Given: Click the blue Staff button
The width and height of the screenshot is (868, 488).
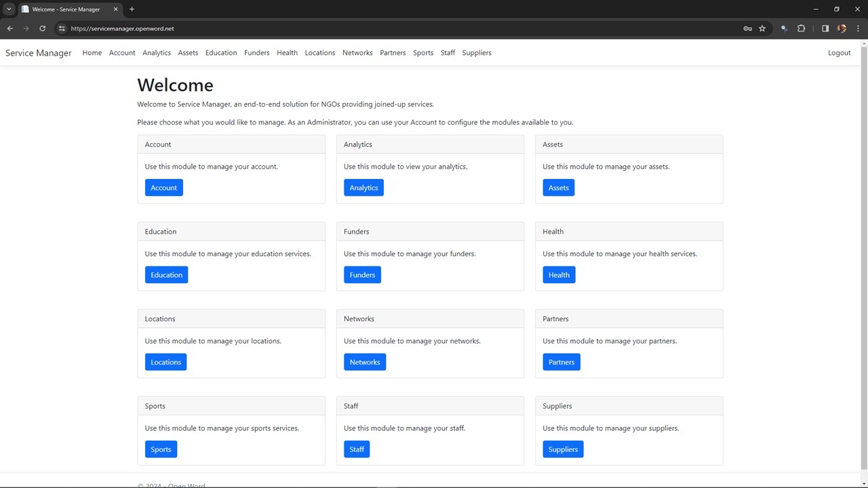Looking at the screenshot, I should (357, 449).
